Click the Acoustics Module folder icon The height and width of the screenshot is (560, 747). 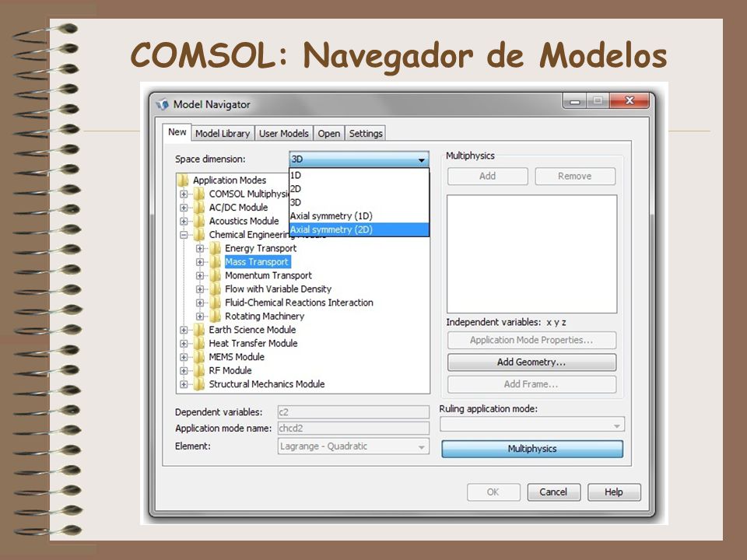pyautogui.click(x=199, y=221)
